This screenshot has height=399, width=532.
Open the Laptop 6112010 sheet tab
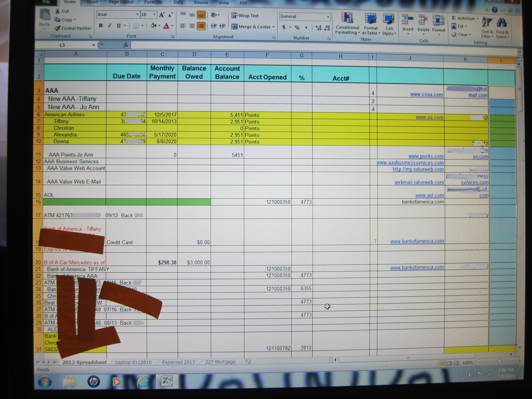point(133,362)
